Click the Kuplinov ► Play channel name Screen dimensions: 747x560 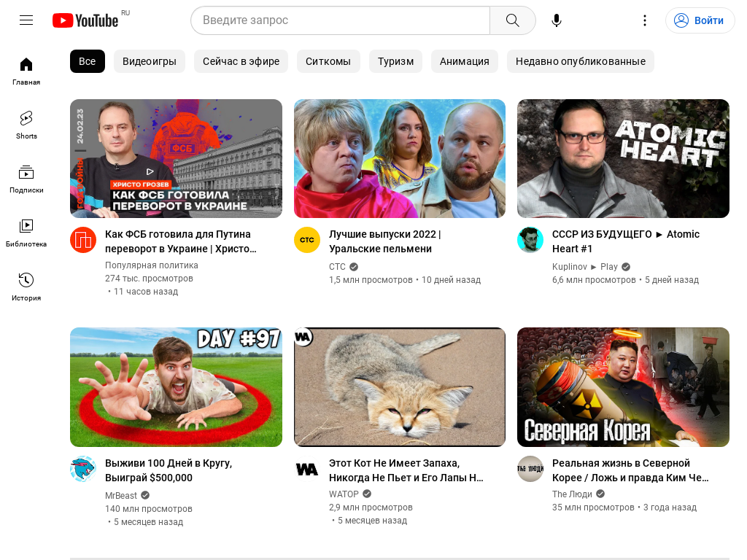[x=585, y=267]
